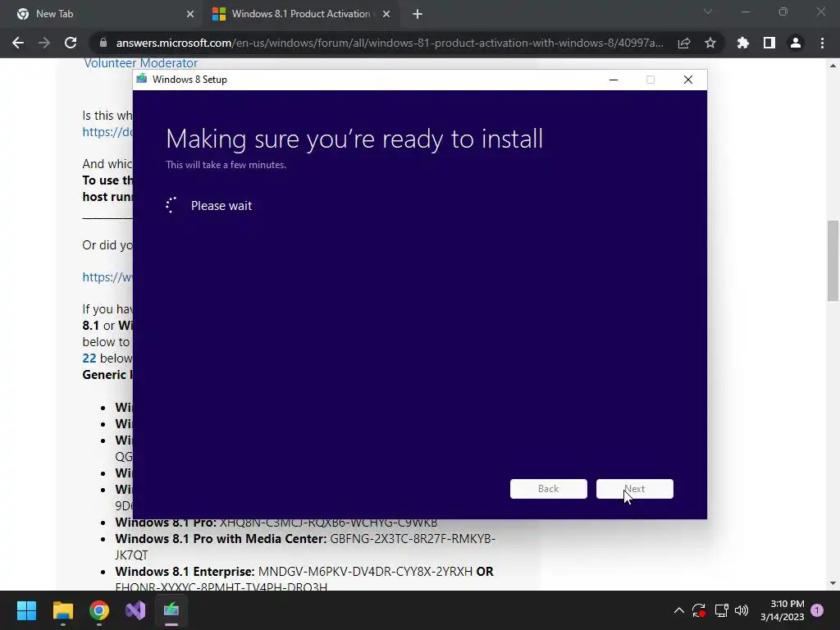Open the network tray icon
This screenshot has height=630, width=840.
pos(721,610)
